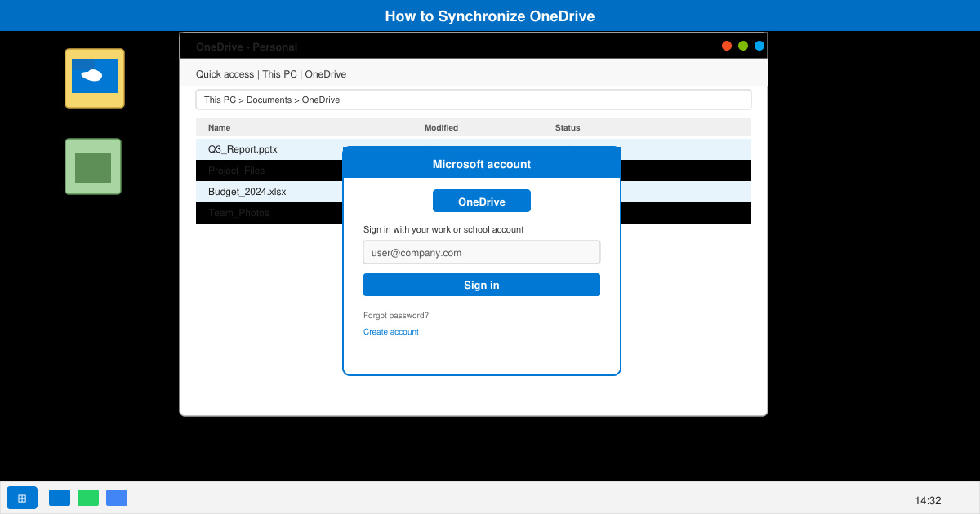This screenshot has height=514, width=980.
Task: Click the 14:32 clock on the taskbar
Action: tap(928, 501)
